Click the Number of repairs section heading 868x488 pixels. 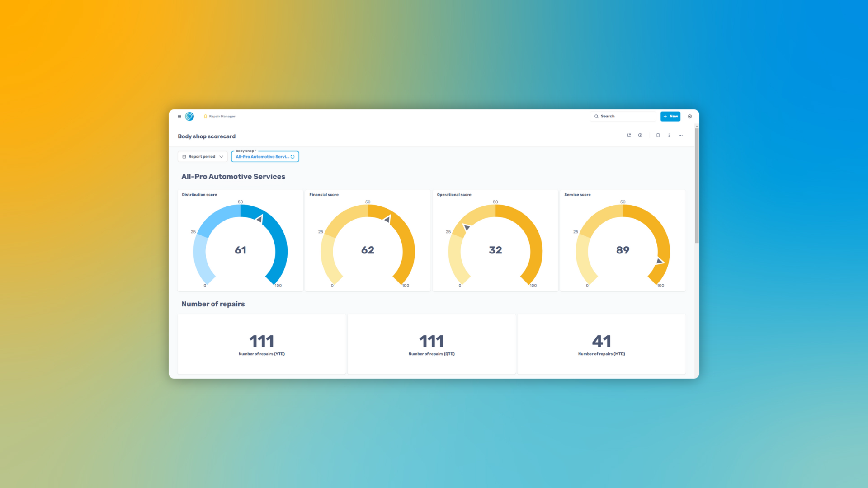coord(213,304)
